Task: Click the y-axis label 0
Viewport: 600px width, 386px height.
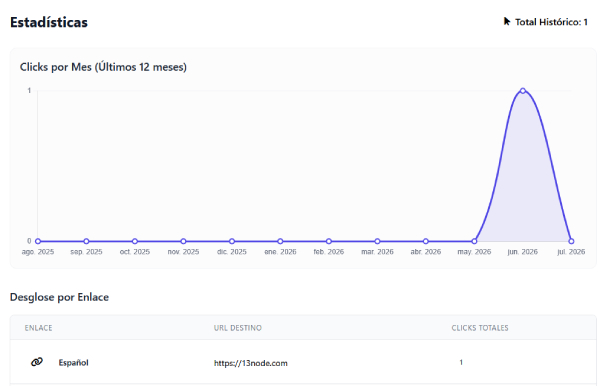Action: click(29, 241)
